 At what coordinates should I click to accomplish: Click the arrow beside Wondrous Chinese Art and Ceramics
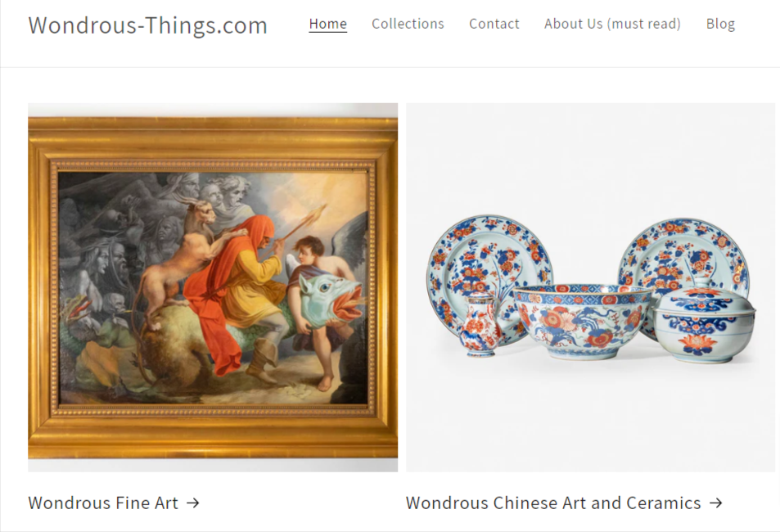point(716,503)
